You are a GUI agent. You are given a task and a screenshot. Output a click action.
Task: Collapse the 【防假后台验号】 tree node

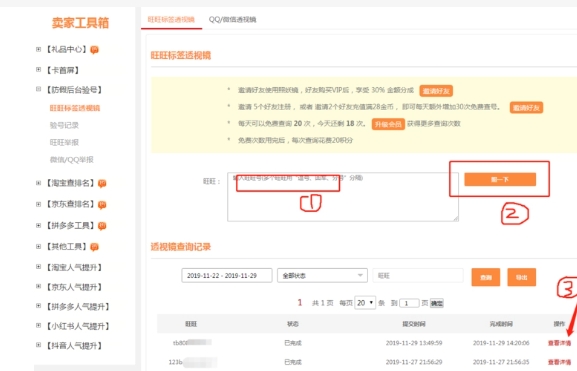(38, 89)
